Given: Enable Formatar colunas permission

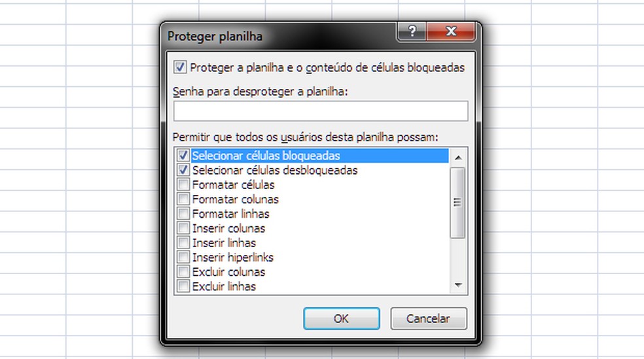Looking at the screenshot, I should coord(183,199).
